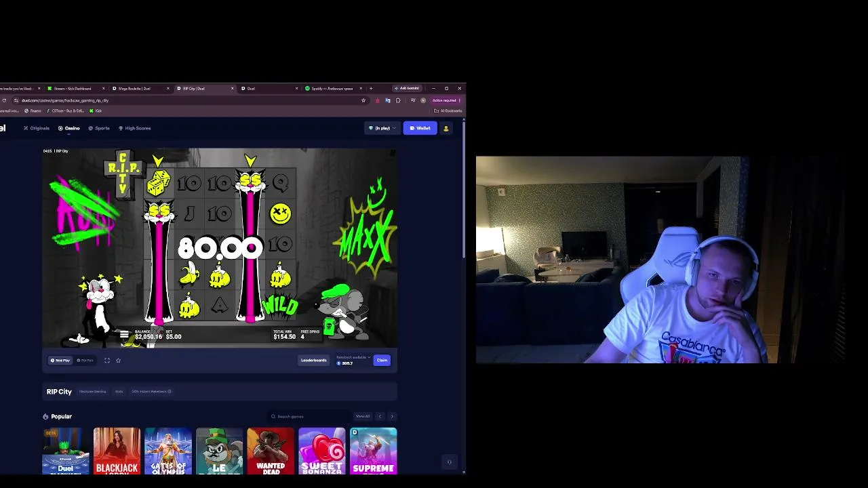Close the Mega Roulette browser tab
This screenshot has height=488, width=868.
(x=167, y=88)
